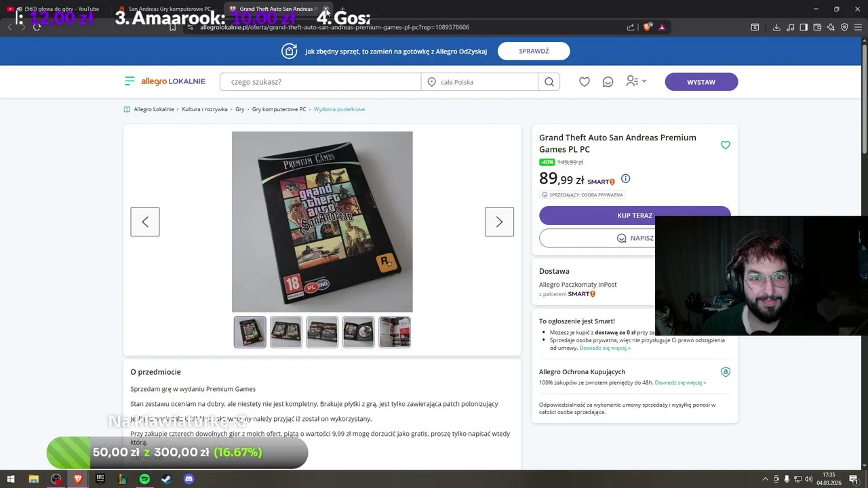Open the Allegro Lokalnie hamburger menu icon
This screenshot has height=488, width=868.
click(x=130, y=81)
